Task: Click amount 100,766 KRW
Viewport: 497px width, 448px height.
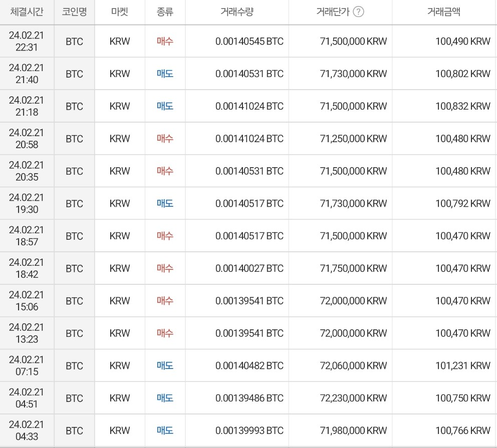Action: tap(463, 430)
